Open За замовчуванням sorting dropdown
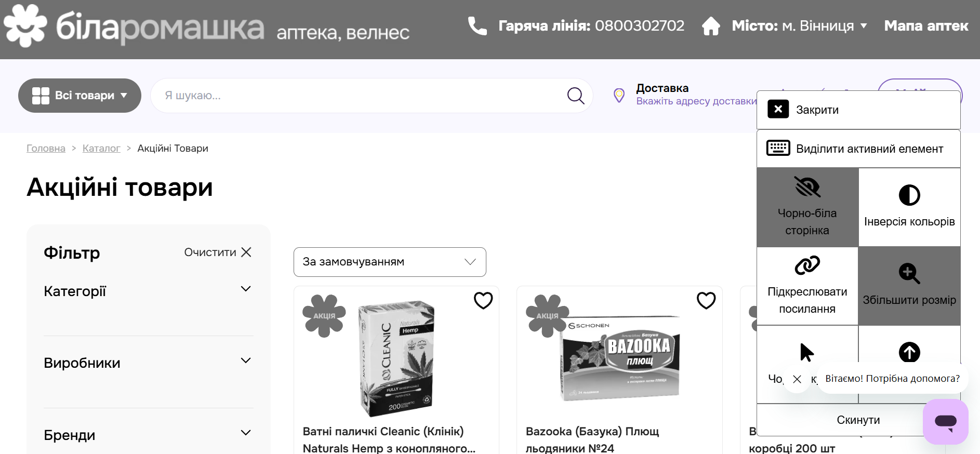Image resolution: width=980 pixels, height=454 pixels. (x=390, y=262)
